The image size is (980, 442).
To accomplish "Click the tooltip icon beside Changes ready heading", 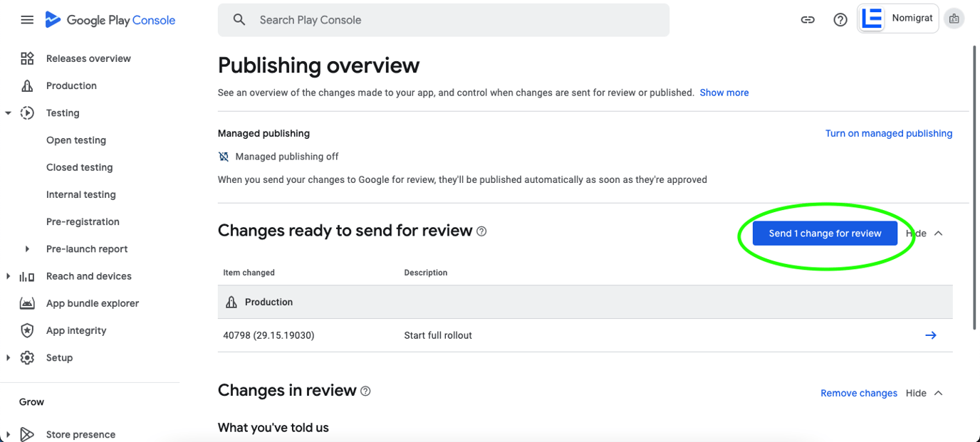I will point(481,231).
